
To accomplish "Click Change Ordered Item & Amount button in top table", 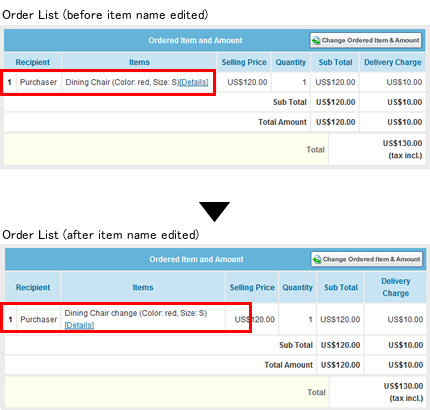I will [x=366, y=41].
